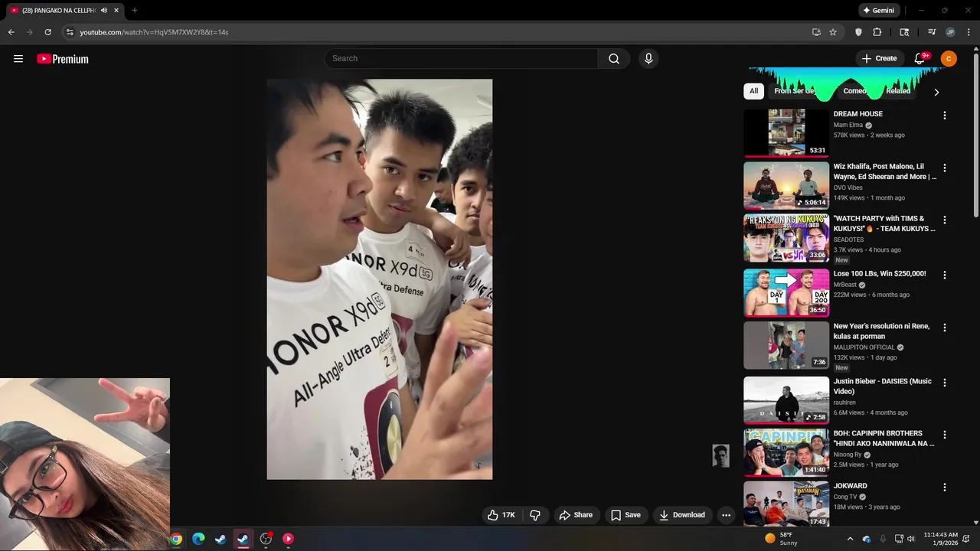Click the magnifier search button

tap(614, 59)
